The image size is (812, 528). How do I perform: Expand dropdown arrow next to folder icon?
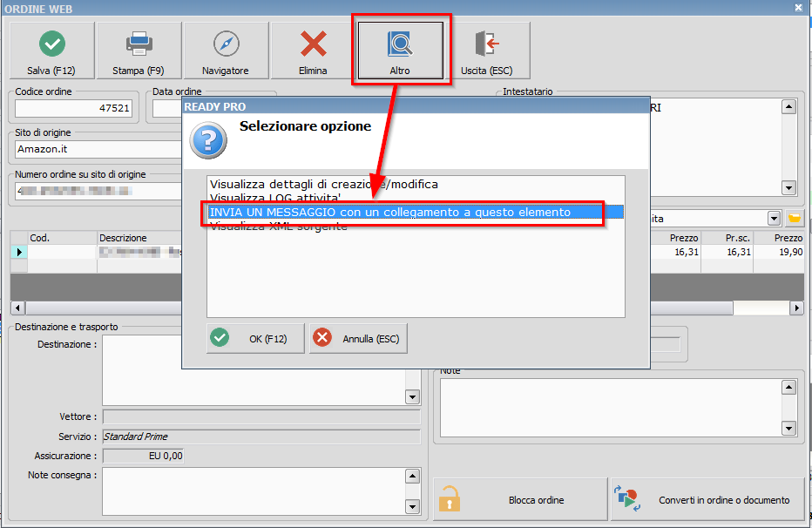click(774, 219)
